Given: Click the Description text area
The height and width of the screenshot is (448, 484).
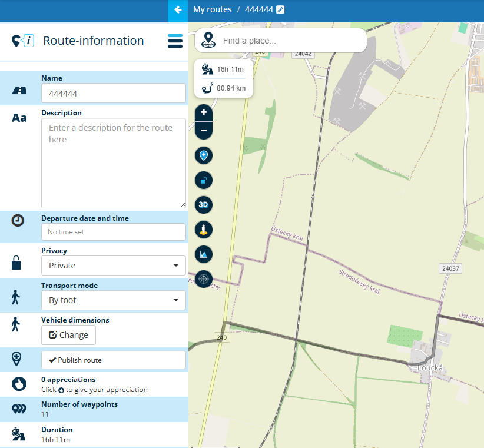Looking at the screenshot, I should 113,163.
